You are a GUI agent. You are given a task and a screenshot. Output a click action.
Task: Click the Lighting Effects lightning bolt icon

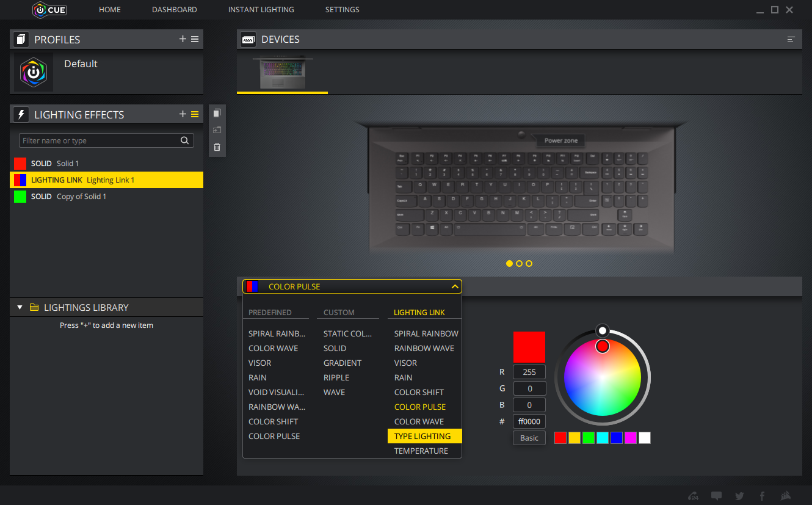tap(21, 115)
